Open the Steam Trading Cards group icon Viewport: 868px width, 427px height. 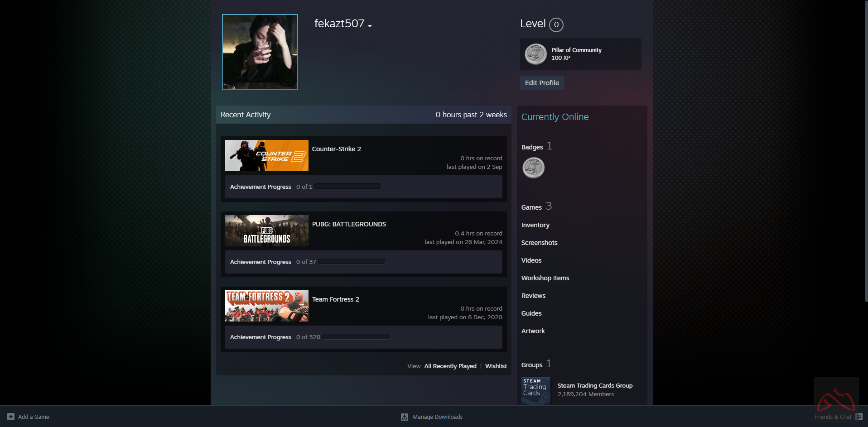pyautogui.click(x=535, y=390)
